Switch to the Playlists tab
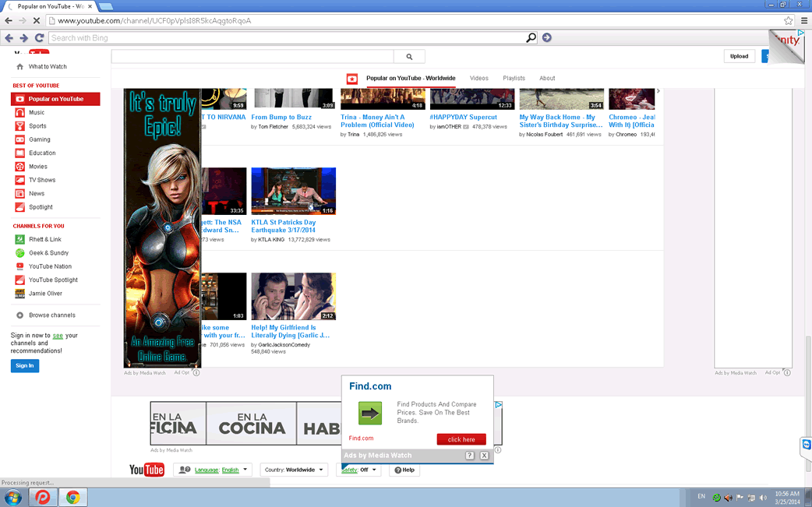Image resolution: width=812 pixels, height=507 pixels. click(514, 78)
